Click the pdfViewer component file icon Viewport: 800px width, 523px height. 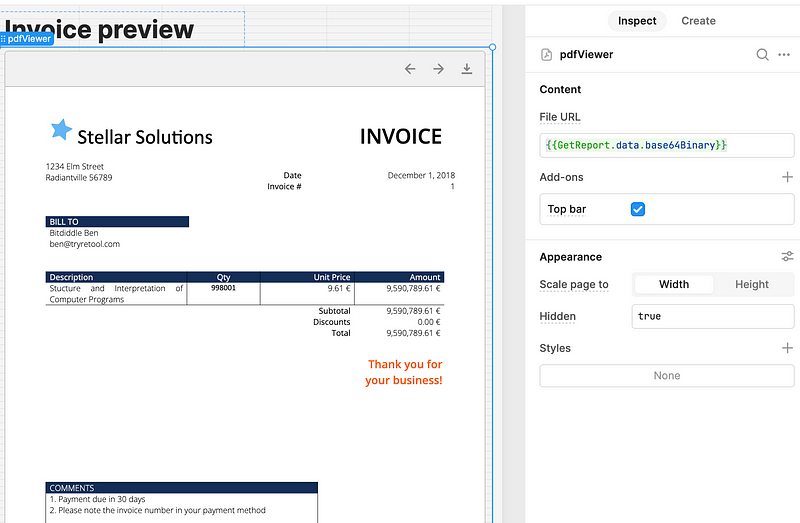coord(546,55)
